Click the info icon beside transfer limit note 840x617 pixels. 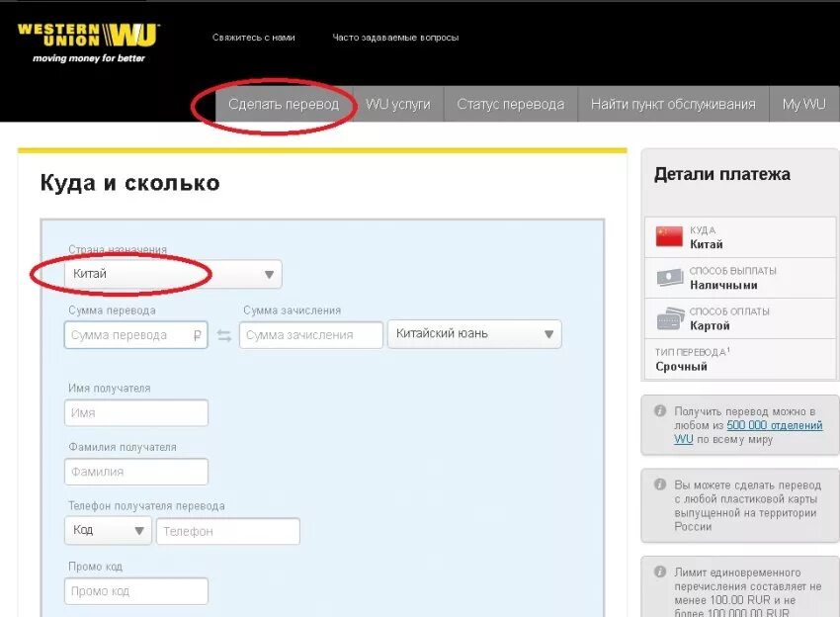(x=660, y=572)
